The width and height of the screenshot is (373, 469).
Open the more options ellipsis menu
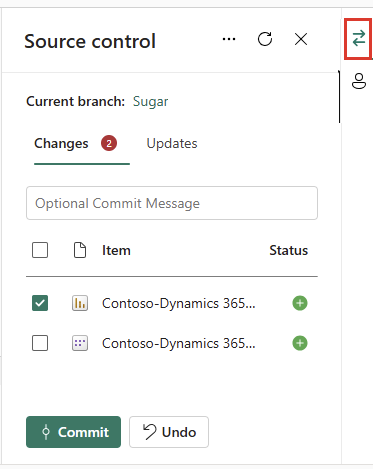229,39
